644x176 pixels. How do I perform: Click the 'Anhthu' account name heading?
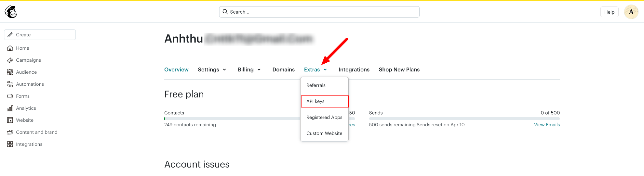[184, 39]
